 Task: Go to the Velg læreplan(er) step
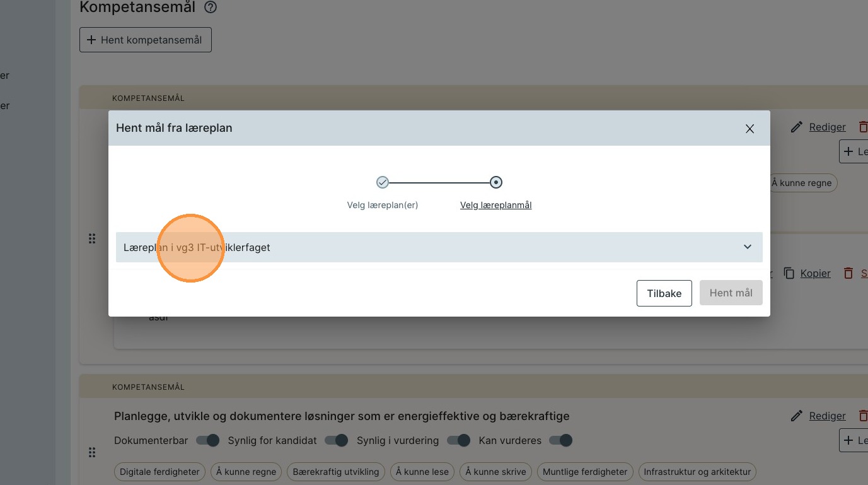pos(383,205)
